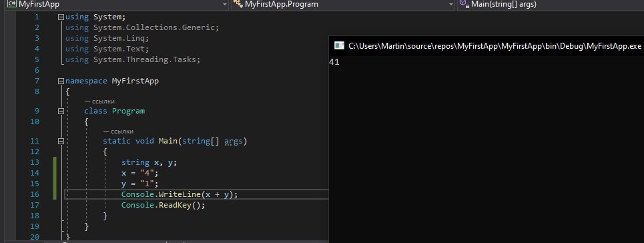Click the statement x = "4";
This screenshot has width=644, height=243.
click(x=139, y=173)
